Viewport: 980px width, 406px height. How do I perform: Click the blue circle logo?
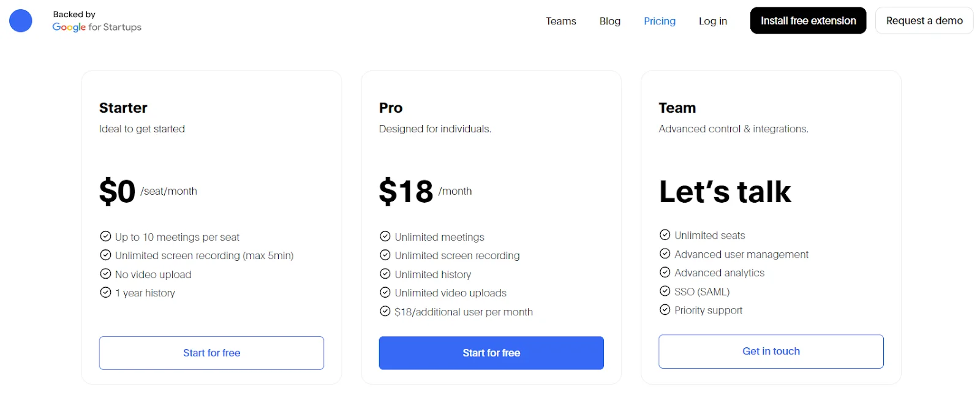point(21,21)
